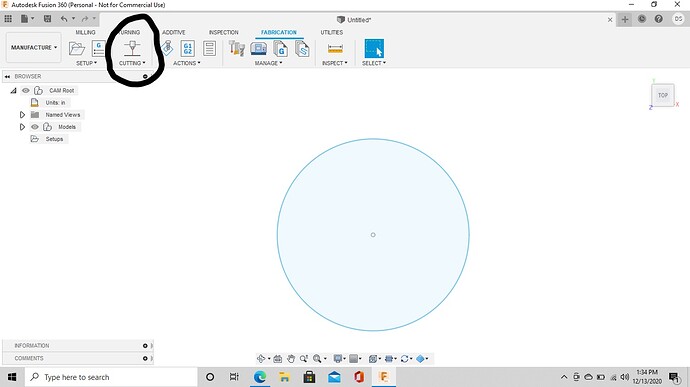Open the Tool Library icon

[x=237, y=48]
